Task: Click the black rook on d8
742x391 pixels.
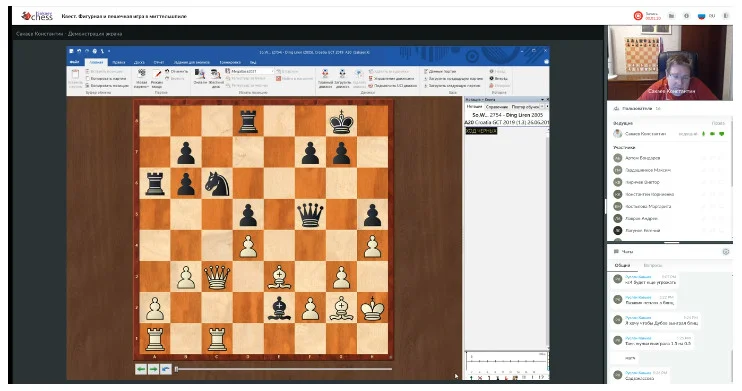Action: 248,121
